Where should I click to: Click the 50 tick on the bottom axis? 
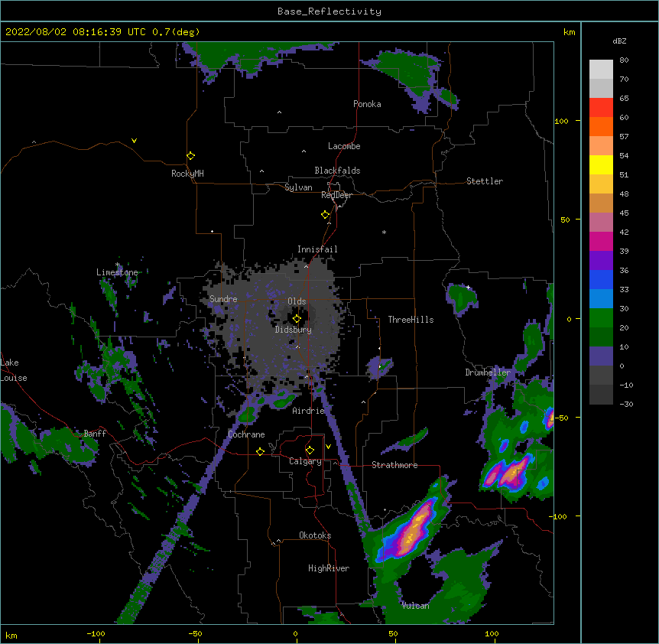pyautogui.click(x=393, y=633)
